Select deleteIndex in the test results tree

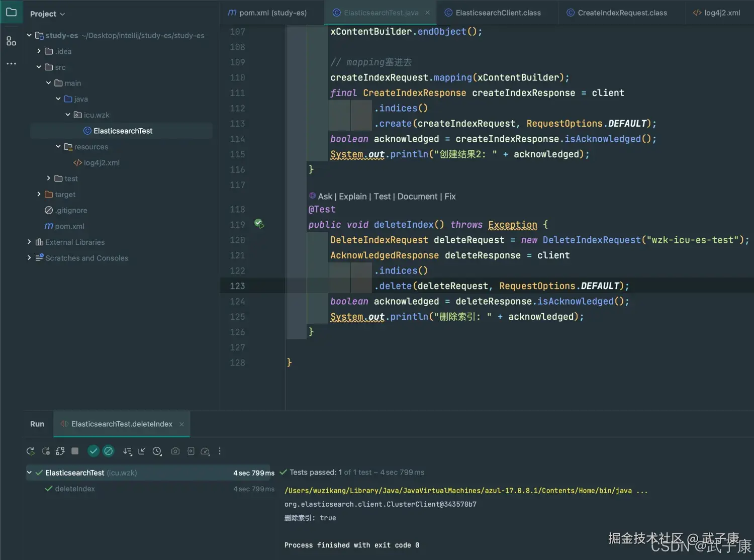click(75, 488)
